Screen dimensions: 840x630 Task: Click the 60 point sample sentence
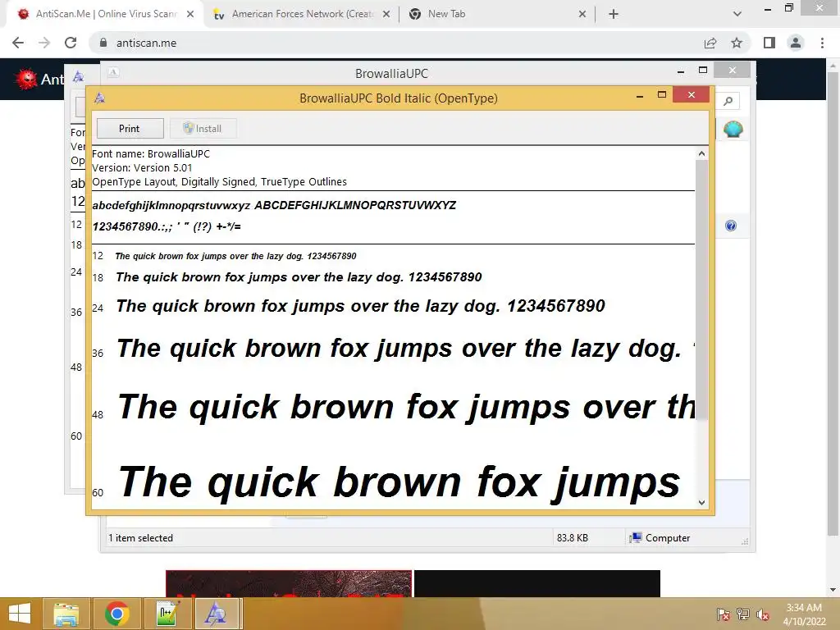click(399, 482)
